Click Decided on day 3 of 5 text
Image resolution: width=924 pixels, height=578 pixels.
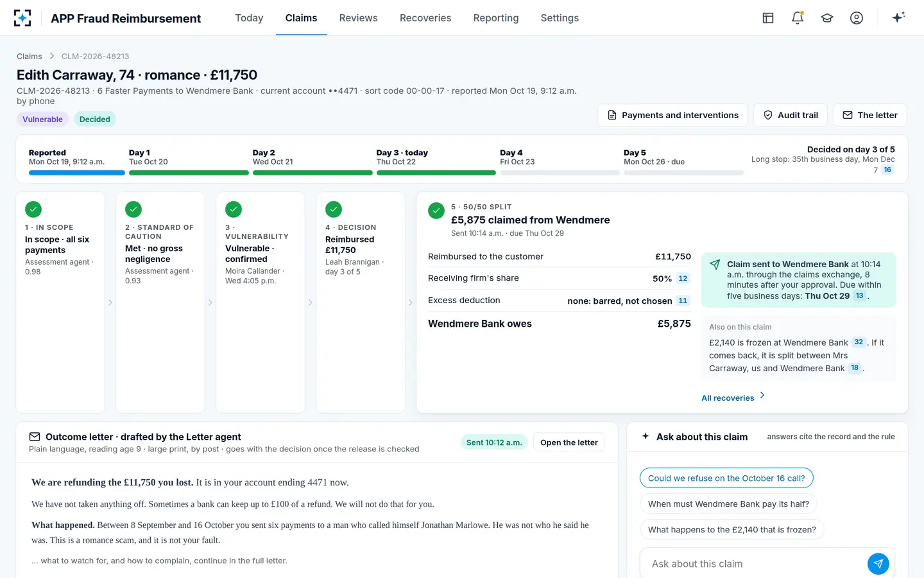click(x=851, y=149)
